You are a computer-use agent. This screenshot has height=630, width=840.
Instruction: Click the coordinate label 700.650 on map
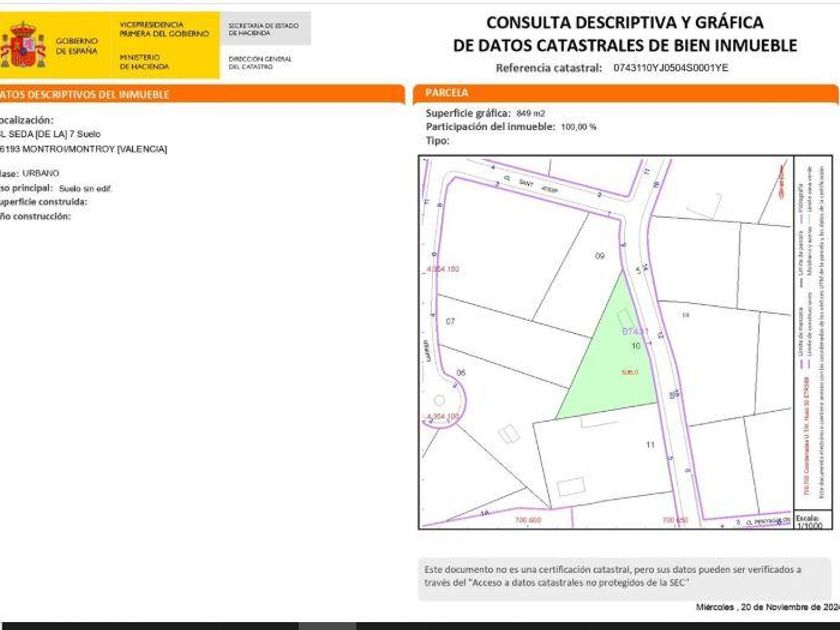pos(675,520)
